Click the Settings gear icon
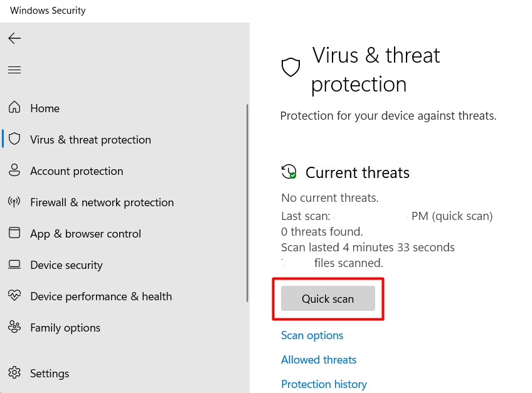This screenshot has height=393, width=532. tap(14, 373)
